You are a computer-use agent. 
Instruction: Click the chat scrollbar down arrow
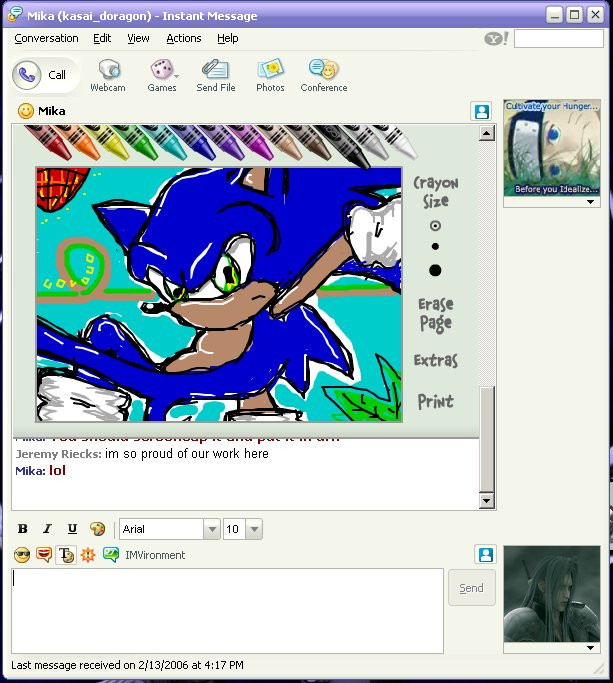tap(486, 500)
